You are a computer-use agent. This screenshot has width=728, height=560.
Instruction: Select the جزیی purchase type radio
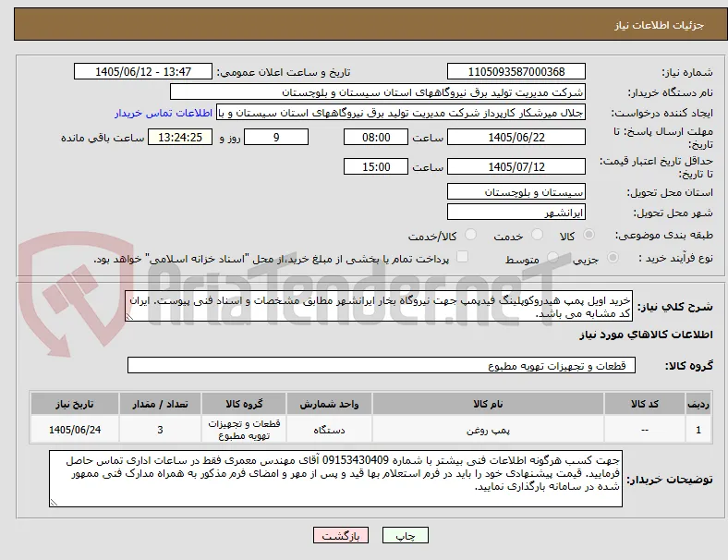pos(613,257)
